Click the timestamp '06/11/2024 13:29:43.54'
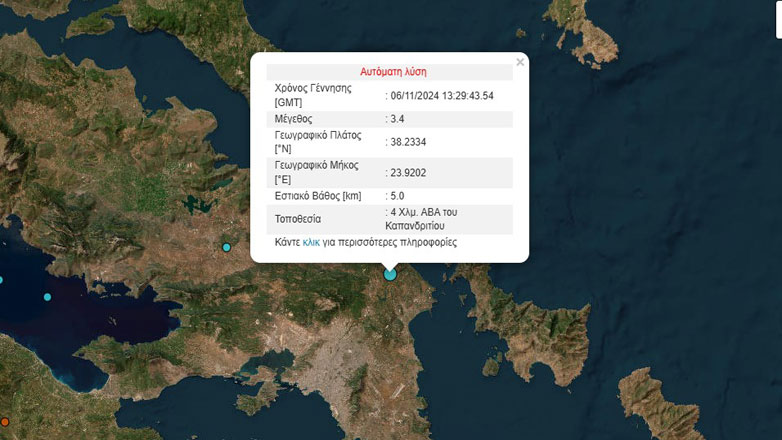 pyautogui.click(x=442, y=96)
